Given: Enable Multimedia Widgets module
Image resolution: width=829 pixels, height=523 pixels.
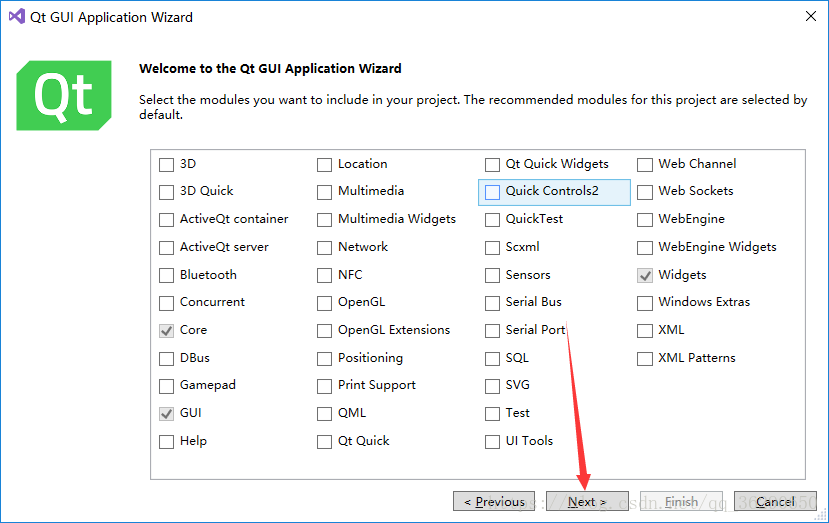Looking at the screenshot, I should [x=324, y=219].
